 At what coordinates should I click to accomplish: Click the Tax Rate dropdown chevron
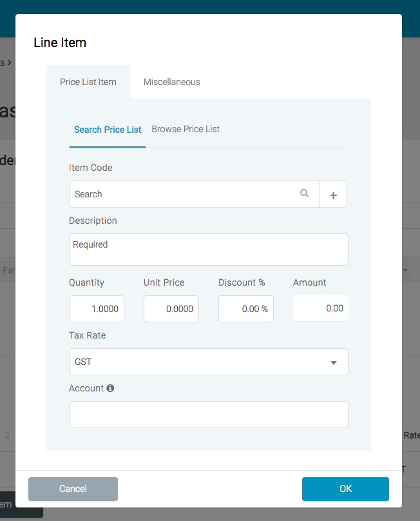coord(334,362)
